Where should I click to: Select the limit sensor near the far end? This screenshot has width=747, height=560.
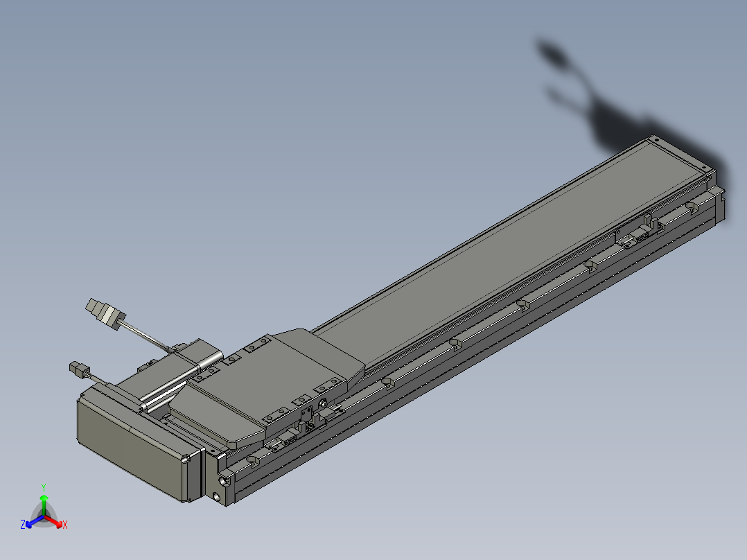point(638,232)
